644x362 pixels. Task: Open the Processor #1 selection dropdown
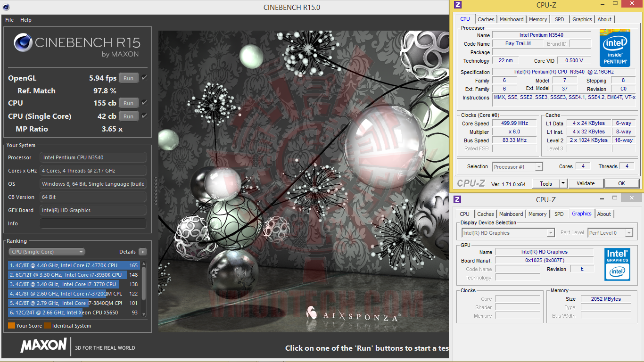click(518, 167)
